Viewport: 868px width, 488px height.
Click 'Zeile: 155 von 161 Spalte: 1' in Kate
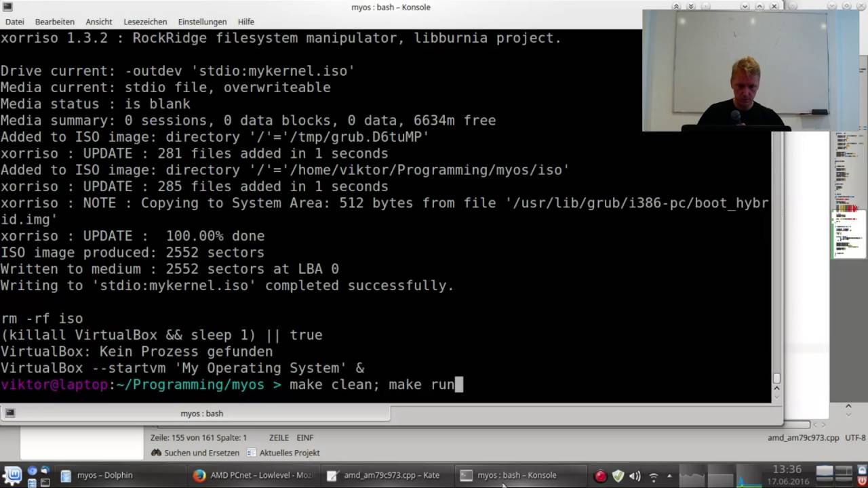click(199, 438)
